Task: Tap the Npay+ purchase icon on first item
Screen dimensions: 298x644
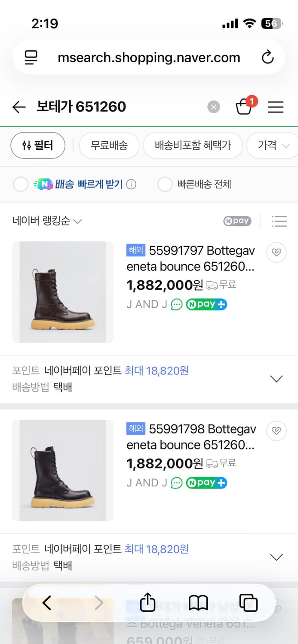Action: pos(206,304)
